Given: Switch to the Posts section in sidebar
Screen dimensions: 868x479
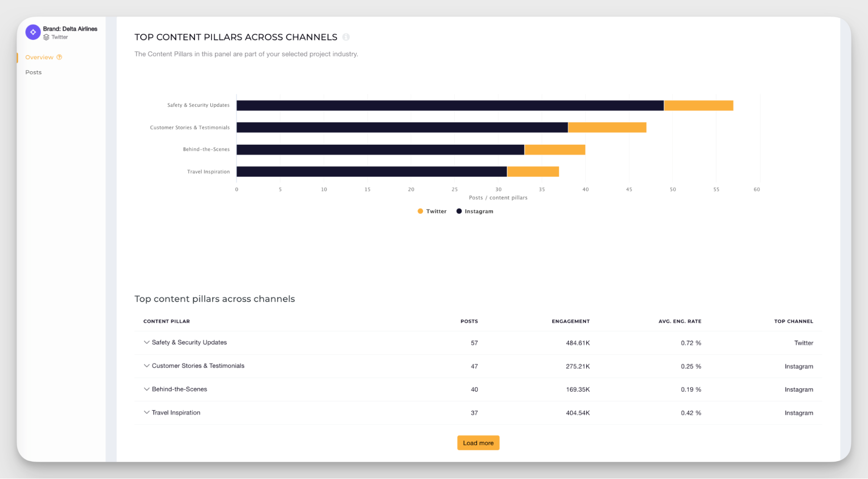Looking at the screenshot, I should [33, 72].
